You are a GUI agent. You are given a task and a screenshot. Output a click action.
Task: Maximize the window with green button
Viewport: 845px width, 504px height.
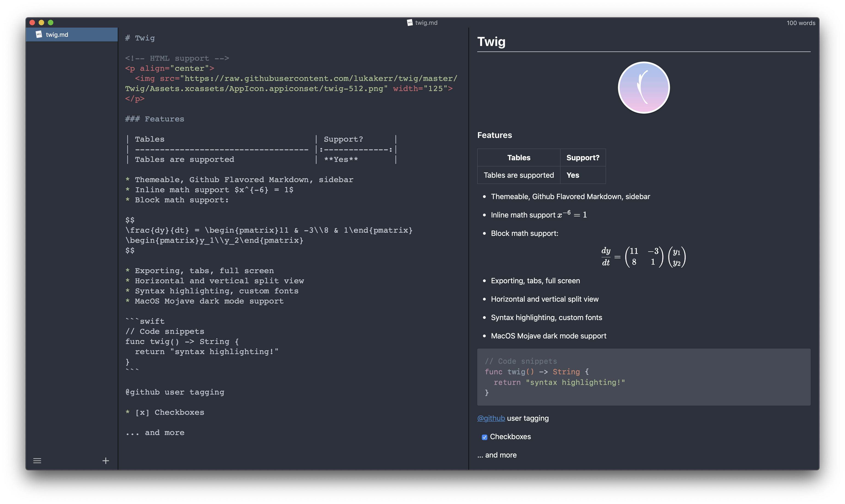point(51,22)
